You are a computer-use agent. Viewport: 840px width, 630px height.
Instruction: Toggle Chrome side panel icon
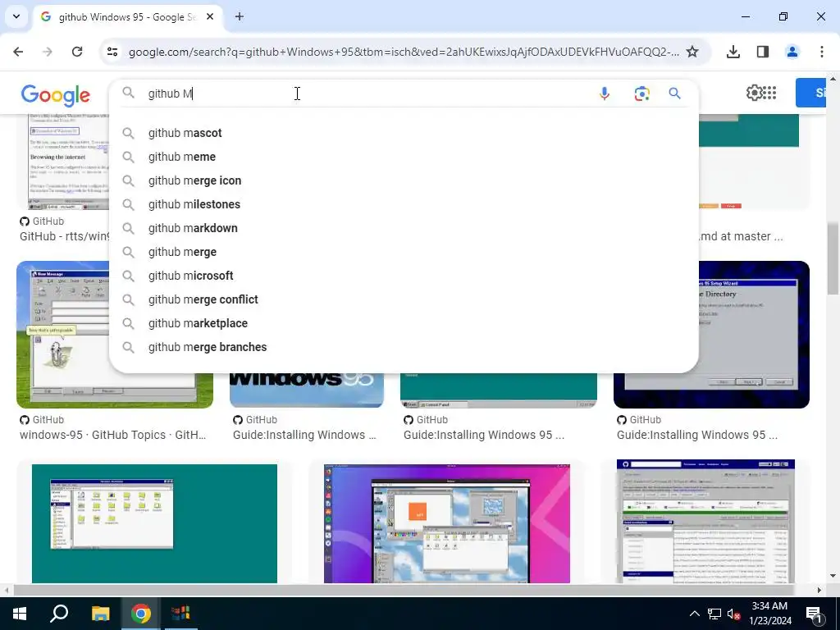point(763,52)
